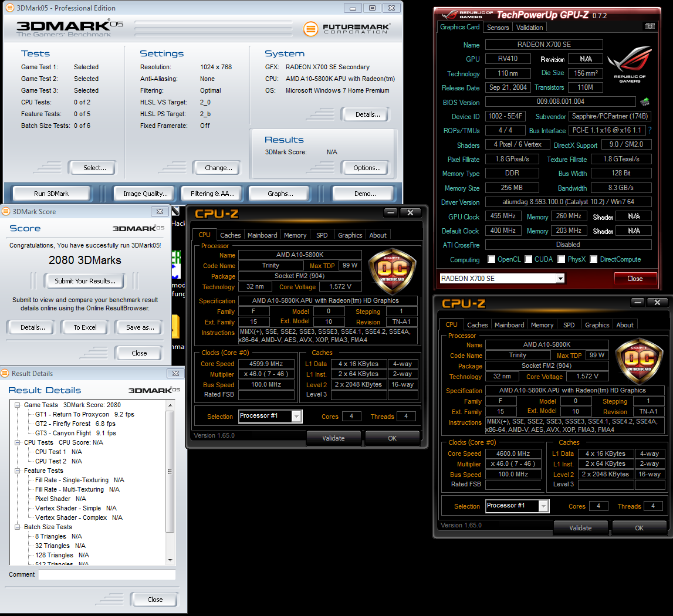Image resolution: width=673 pixels, height=616 pixels.
Task: Select Pixel Shader N/A row
Action: tap(60, 499)
